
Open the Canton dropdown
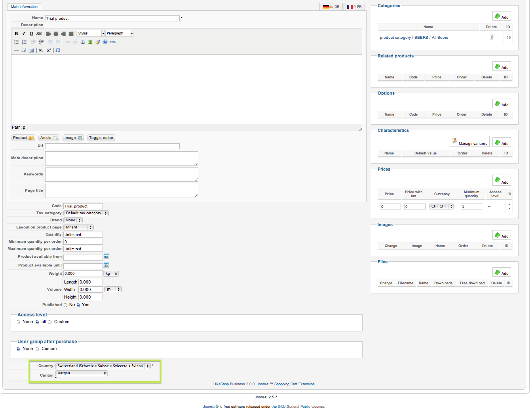(82, 373)
